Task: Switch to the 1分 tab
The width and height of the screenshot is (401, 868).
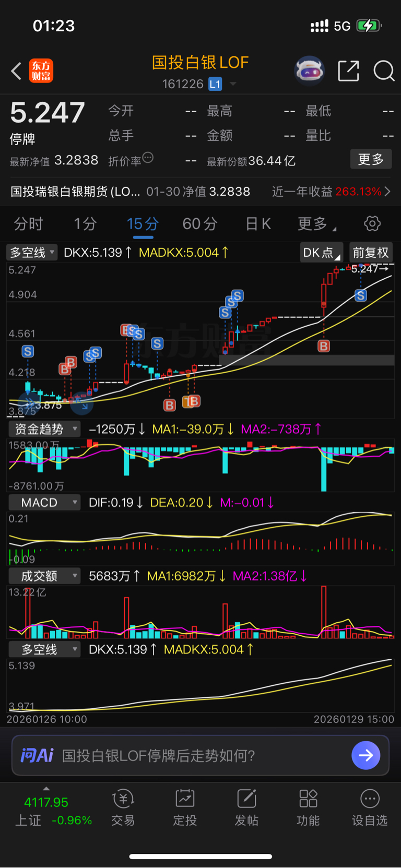Action: pyautogui.click(x=85, y=224)
